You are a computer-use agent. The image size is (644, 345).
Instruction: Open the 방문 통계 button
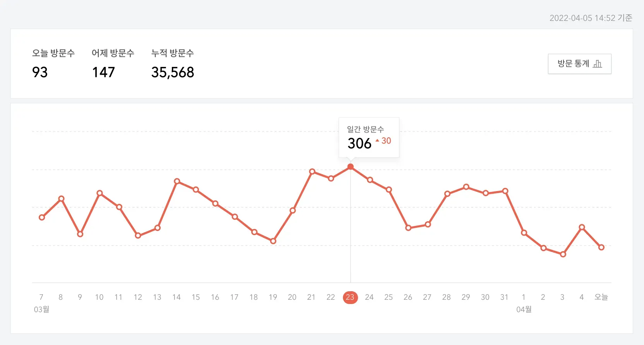coord(579,64)
